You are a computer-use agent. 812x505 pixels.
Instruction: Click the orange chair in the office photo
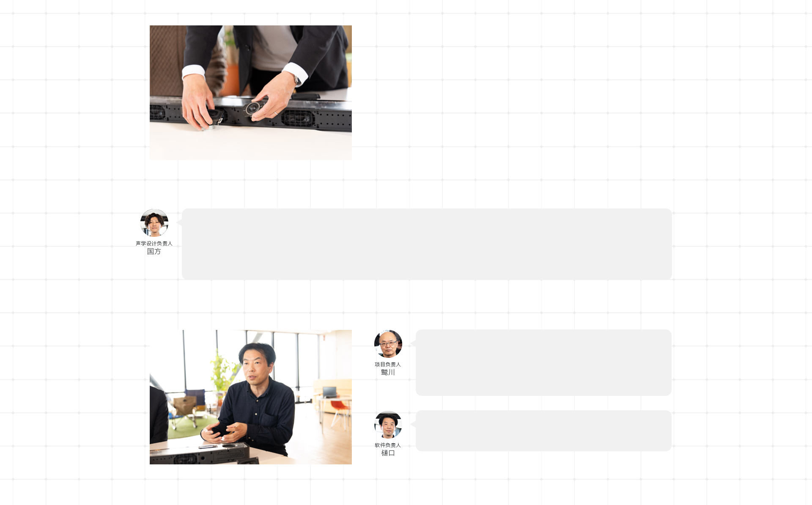340,412
